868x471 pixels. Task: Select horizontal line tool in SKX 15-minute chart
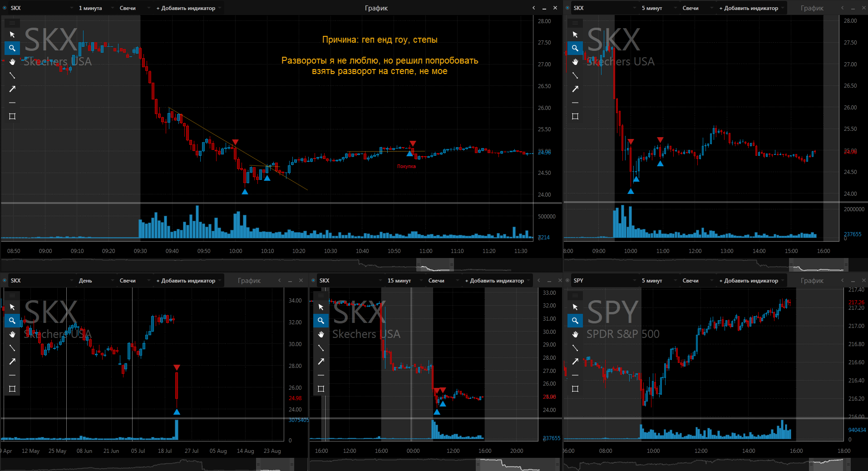pyautogui.click(x=321, y=375)
